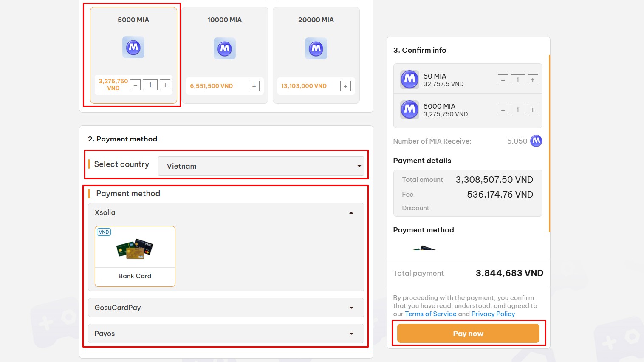Click the Pay now button
Screen dimensions: 644x362
[468, 334]
